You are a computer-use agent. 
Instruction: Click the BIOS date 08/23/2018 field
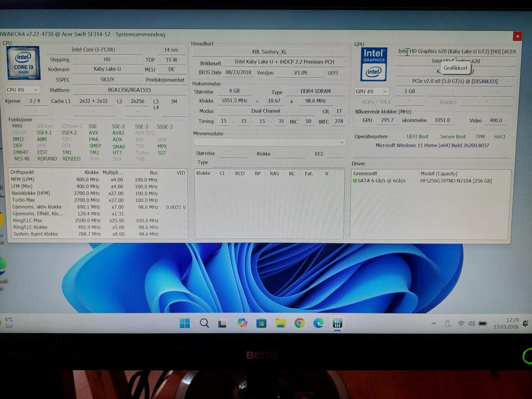(x=238, y=73)
